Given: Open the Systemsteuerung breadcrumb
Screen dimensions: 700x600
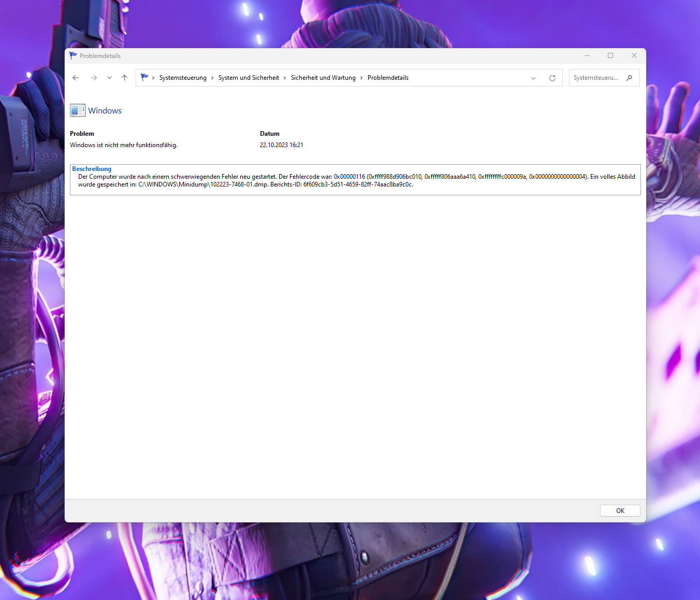Looking at the screenshot, I should (x=183, y=78).
